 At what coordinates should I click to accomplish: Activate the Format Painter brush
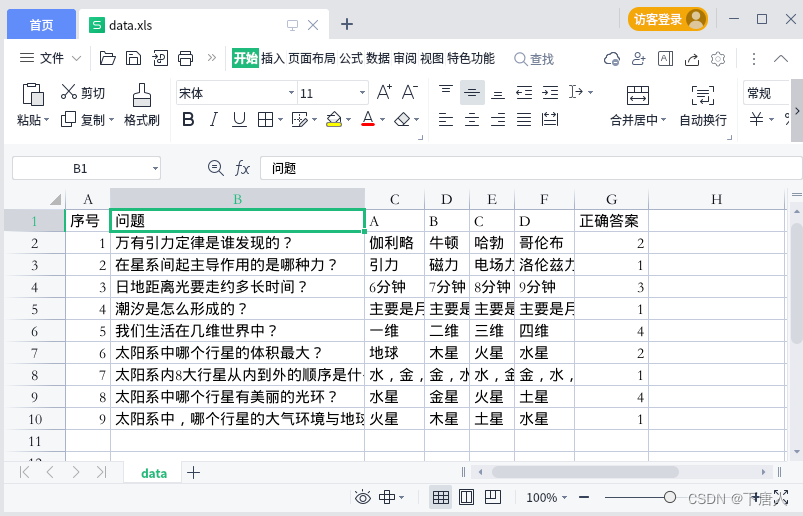[x=142, y=95]
